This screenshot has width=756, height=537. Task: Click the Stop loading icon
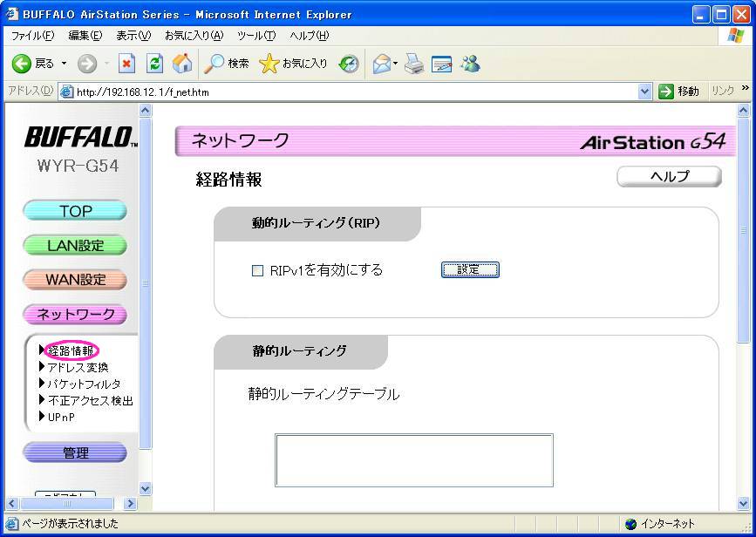tap(126, 64)
